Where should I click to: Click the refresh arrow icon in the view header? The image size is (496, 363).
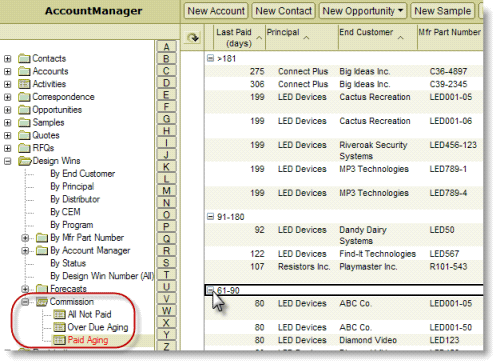coord(193,37)
